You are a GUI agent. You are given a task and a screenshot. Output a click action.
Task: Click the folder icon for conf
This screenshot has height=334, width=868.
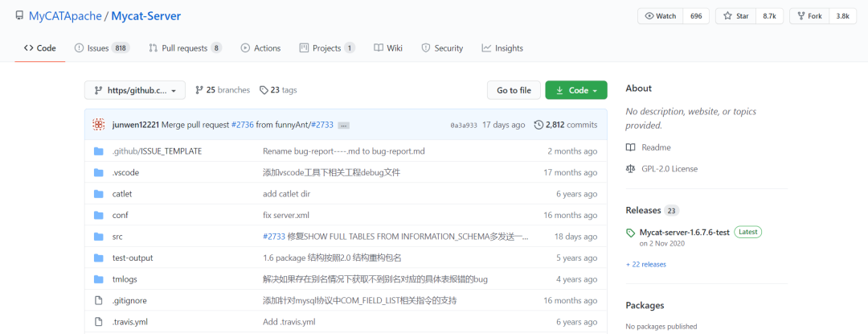[x=99, y=215]
